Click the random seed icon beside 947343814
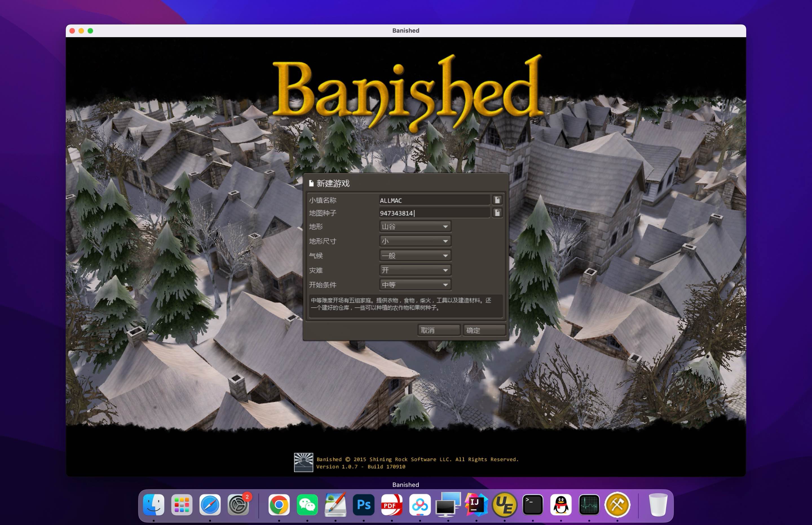The height and width of the screenshot is (525, 812). point(497,213)
